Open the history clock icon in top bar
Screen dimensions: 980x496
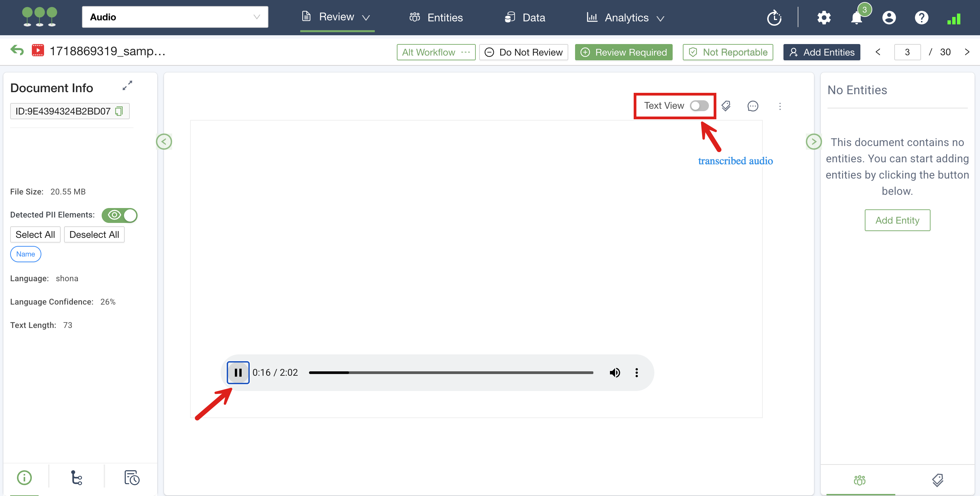click(774, 18)
